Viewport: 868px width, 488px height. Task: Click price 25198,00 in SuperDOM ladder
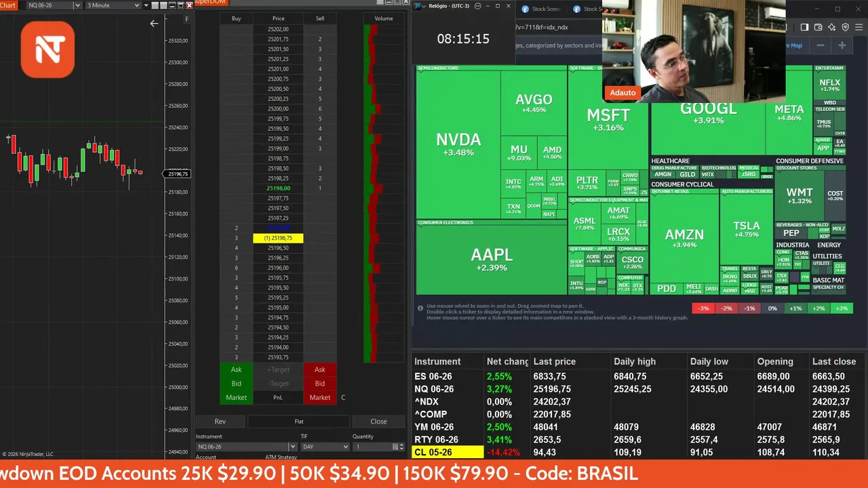pos(278,188)
